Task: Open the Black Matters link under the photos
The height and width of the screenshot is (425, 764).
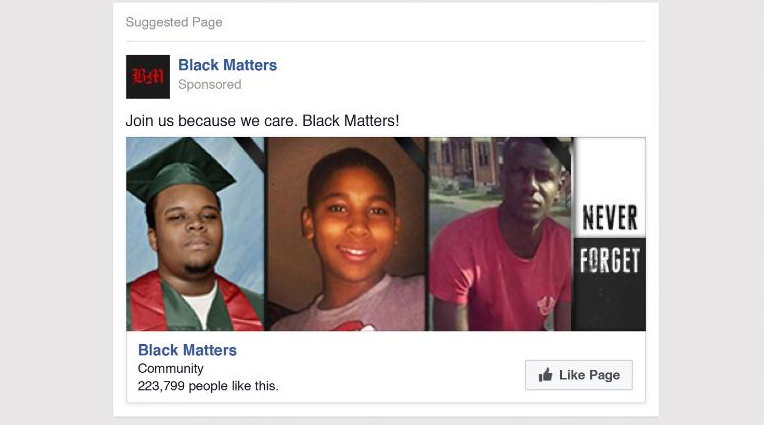Action: pyautogui.click(x=187, y=350)
